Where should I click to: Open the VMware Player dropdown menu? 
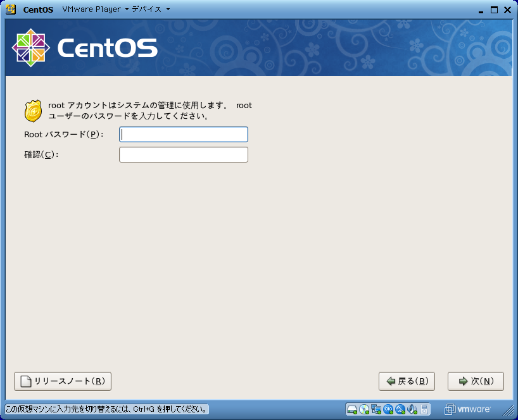point(95,9)
